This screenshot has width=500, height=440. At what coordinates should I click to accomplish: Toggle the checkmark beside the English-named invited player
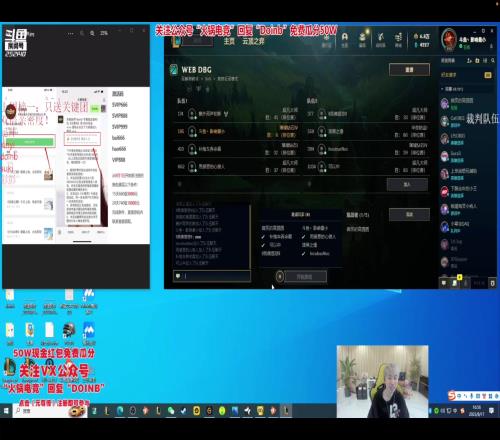pos(303,254)
